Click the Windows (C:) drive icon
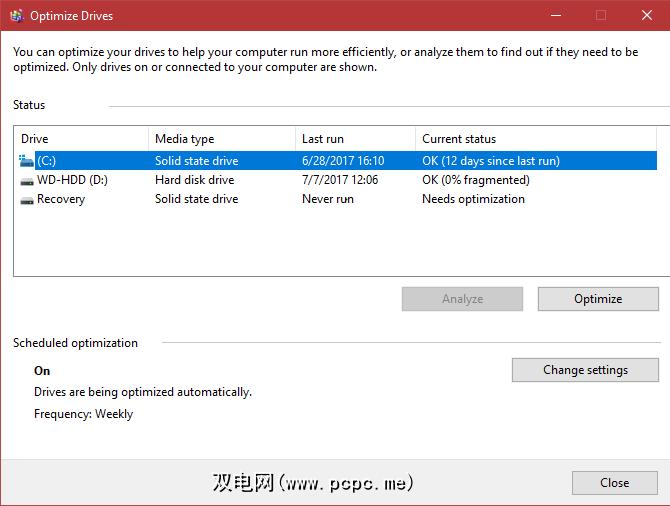 click(x=26, y=160)
